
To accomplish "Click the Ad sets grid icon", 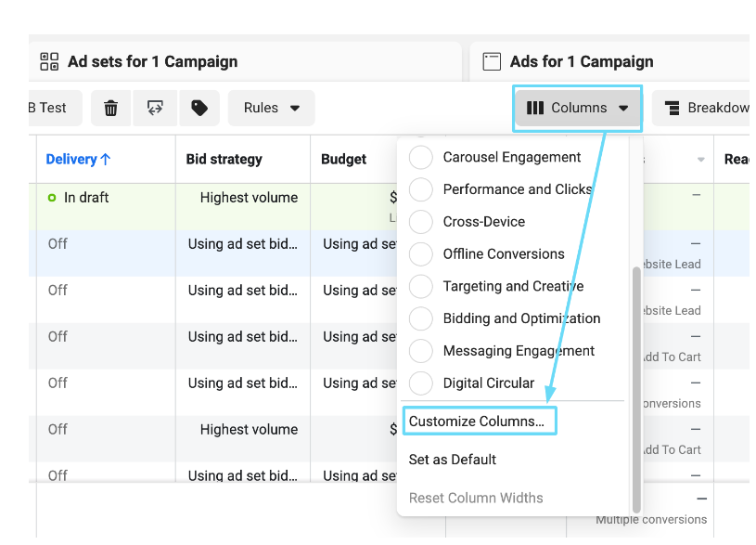I will 49,62.
